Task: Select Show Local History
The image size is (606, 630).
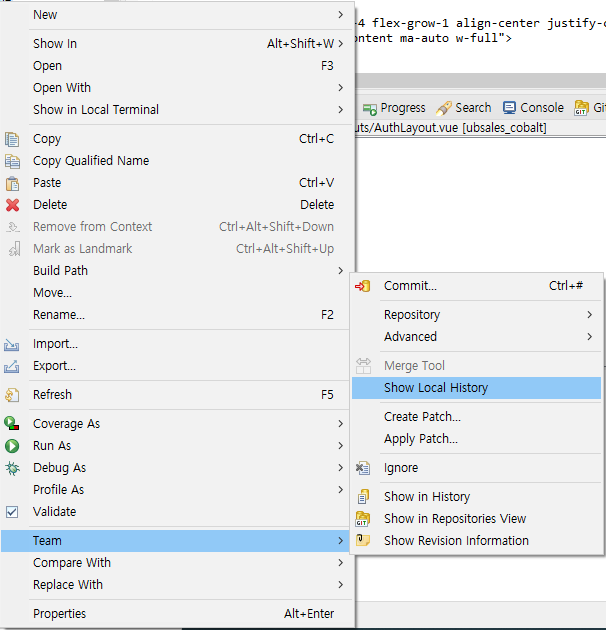Action: pyautogui.click(x=436, y=388)
